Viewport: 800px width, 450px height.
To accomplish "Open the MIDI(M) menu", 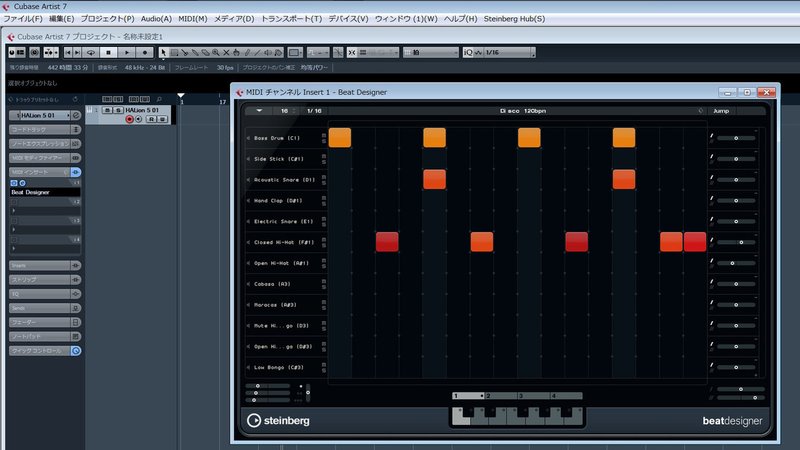I will point(192,19).
